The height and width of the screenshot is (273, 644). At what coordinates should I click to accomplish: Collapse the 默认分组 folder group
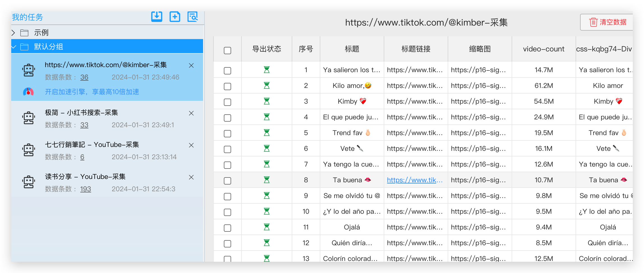pyautogui.click(x=13, y=47)
